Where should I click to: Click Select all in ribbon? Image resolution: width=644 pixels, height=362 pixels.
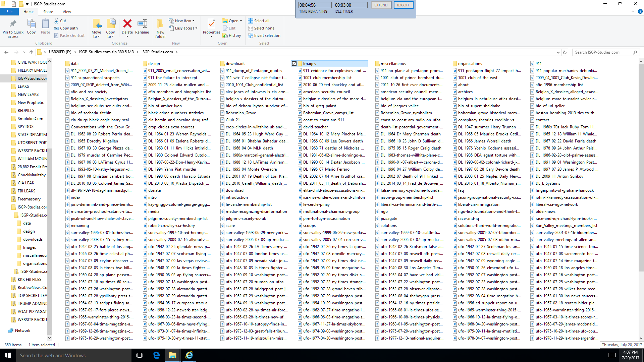pos(259,21)
